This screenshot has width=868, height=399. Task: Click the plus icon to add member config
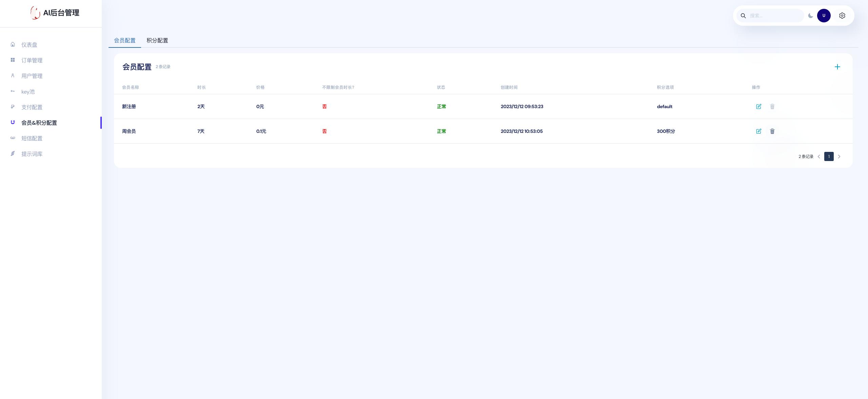pos(837,67)
